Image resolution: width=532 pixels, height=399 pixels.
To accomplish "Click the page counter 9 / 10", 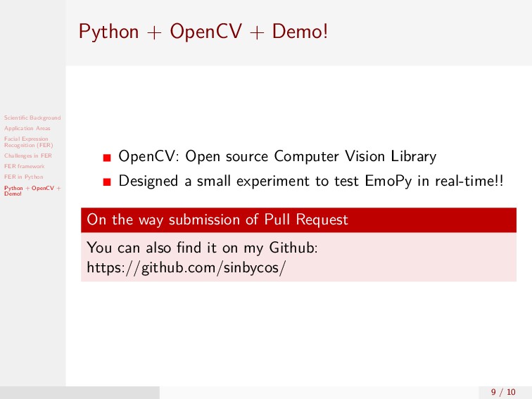I will 503,392.
